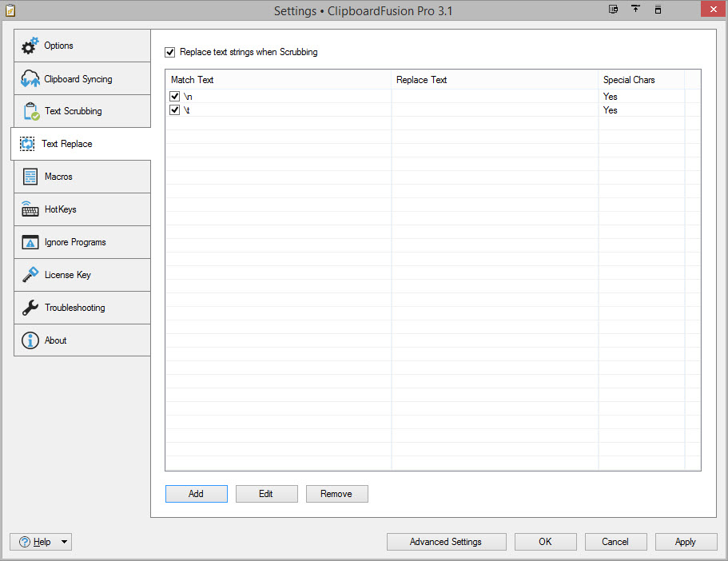Click the title bar icon left of the close button
Screen dimensions: 728x561
tap(658, 10)
